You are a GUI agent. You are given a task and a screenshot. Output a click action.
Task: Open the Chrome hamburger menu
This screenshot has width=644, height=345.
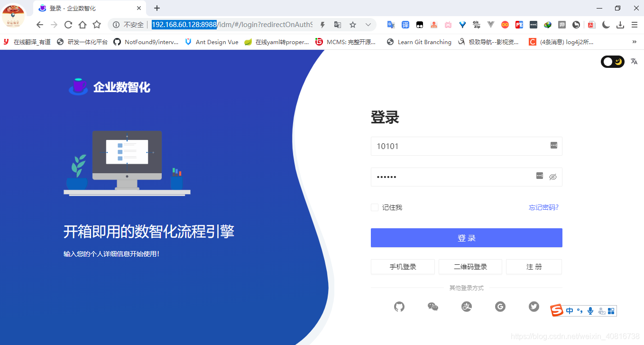tap(635, 24)
